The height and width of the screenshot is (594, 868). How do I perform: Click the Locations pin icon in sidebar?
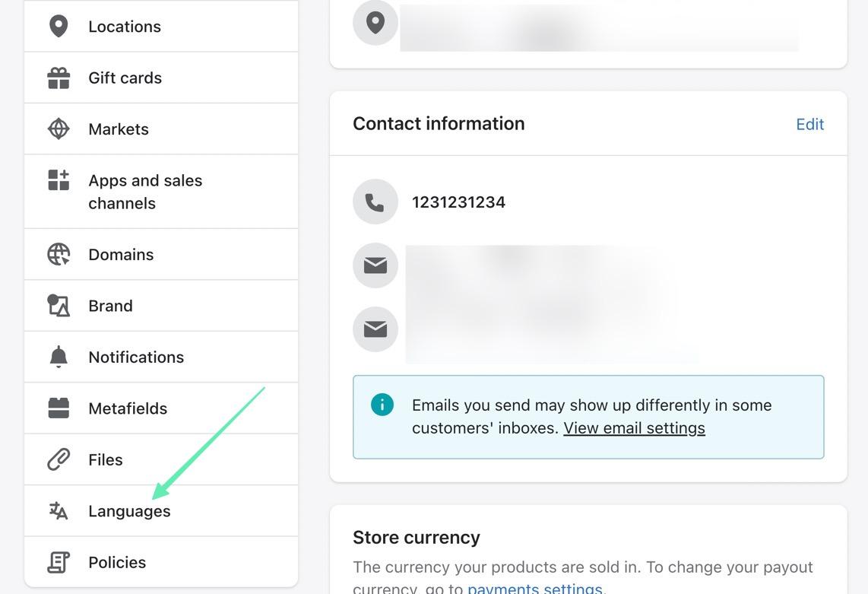click(59, 26)
